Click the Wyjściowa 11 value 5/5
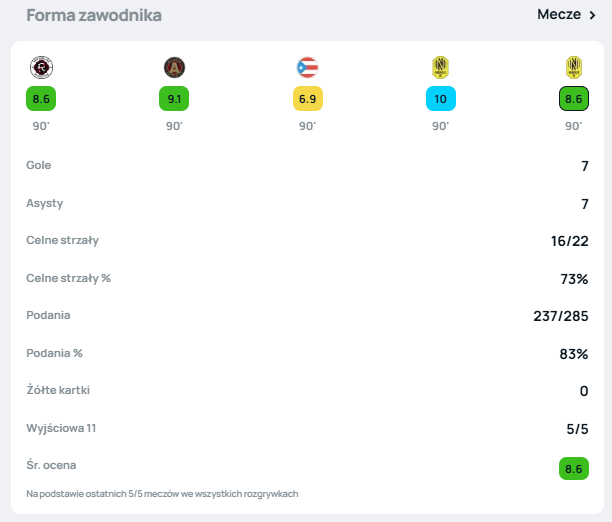612x522 pixels. (x=576, y=429)
